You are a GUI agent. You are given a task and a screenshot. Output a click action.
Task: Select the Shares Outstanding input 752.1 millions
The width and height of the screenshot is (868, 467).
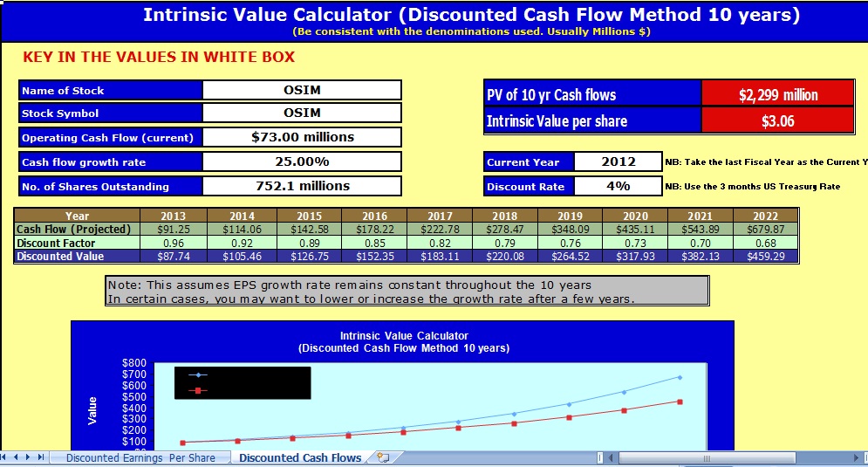coord(302,186)
